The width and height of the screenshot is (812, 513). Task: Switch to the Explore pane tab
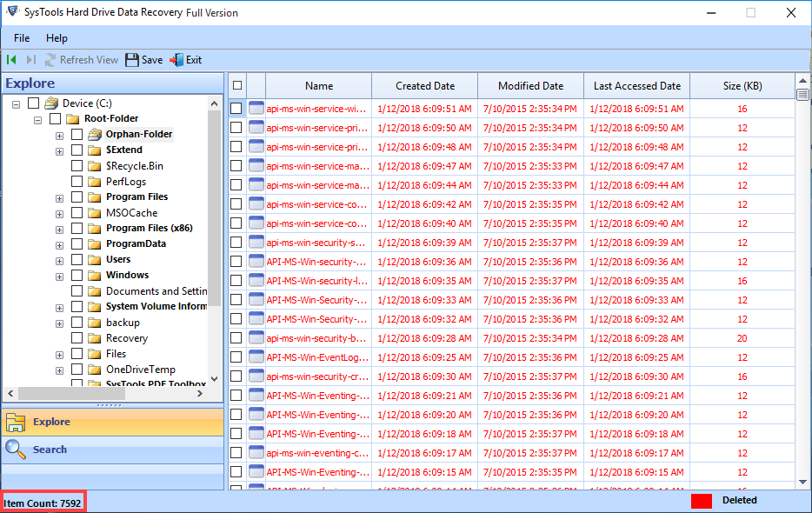(x=113, y=422)
